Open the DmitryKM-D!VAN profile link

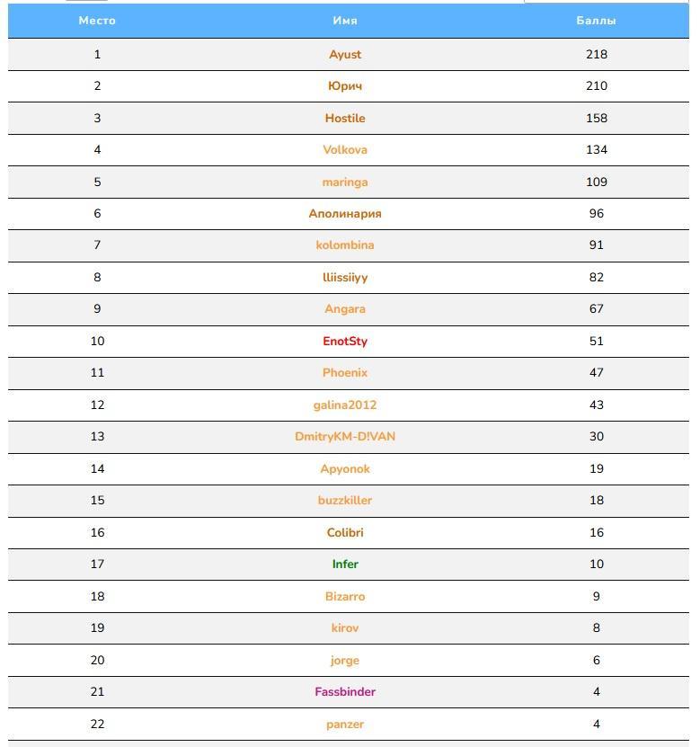(345, 437)
